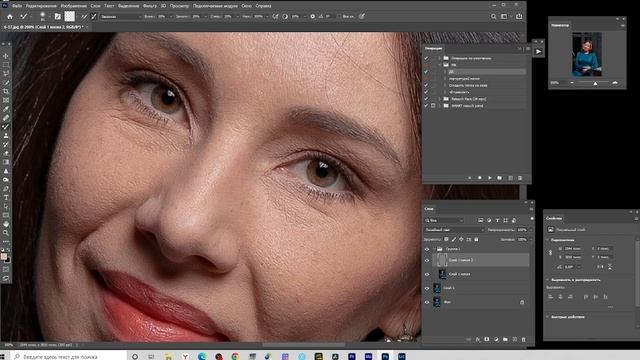
Task: Select the Hand tool
Action: (6, 224)
